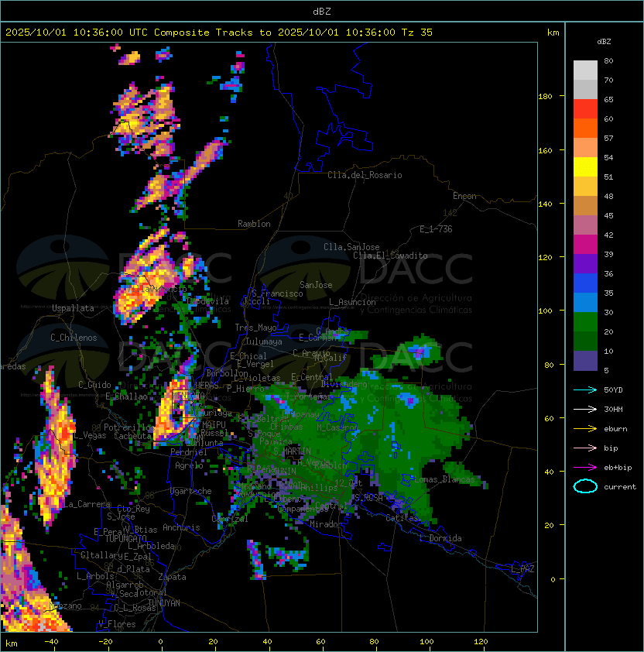Click the 'Anchoris' map label

[181, 527]
